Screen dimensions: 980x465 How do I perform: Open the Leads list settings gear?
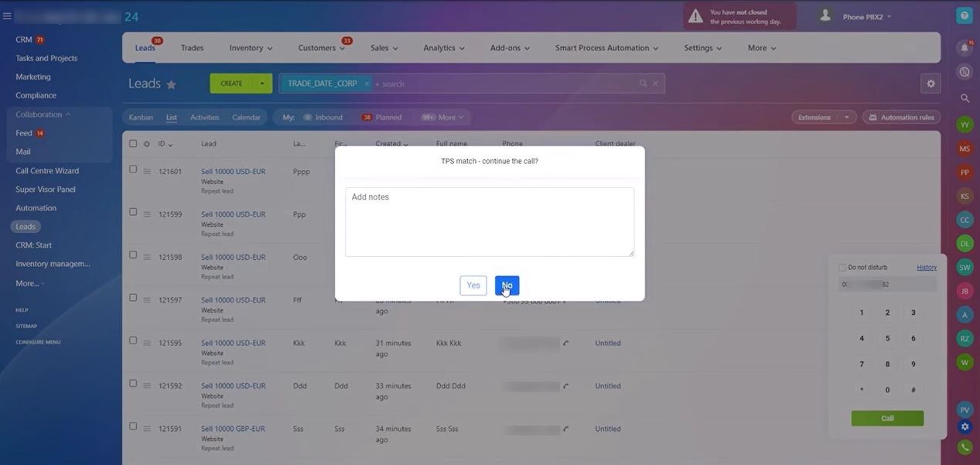click(930, 84)
